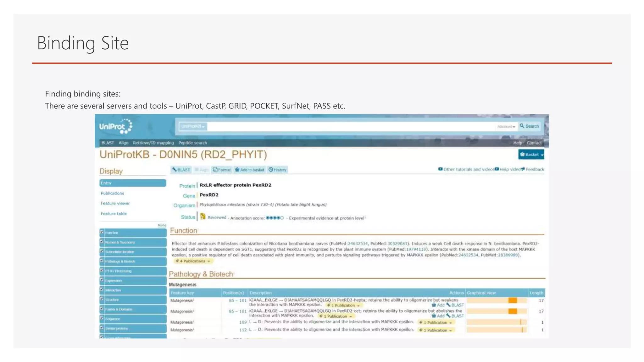
Task: Click the UniProt logo
Action: click(x=116, y=126)
